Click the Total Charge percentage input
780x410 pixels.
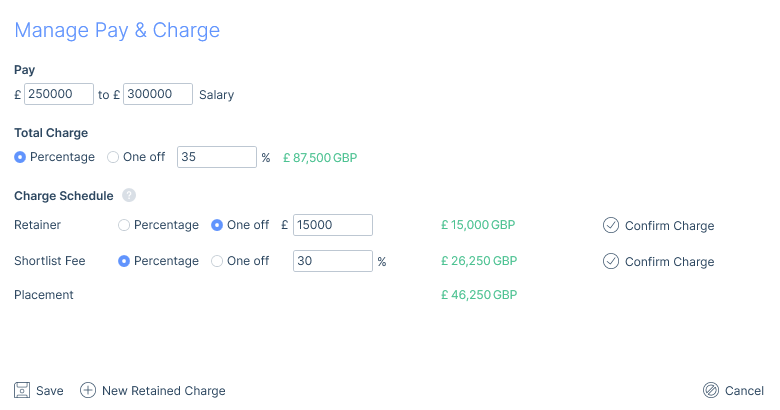point(217,157)
